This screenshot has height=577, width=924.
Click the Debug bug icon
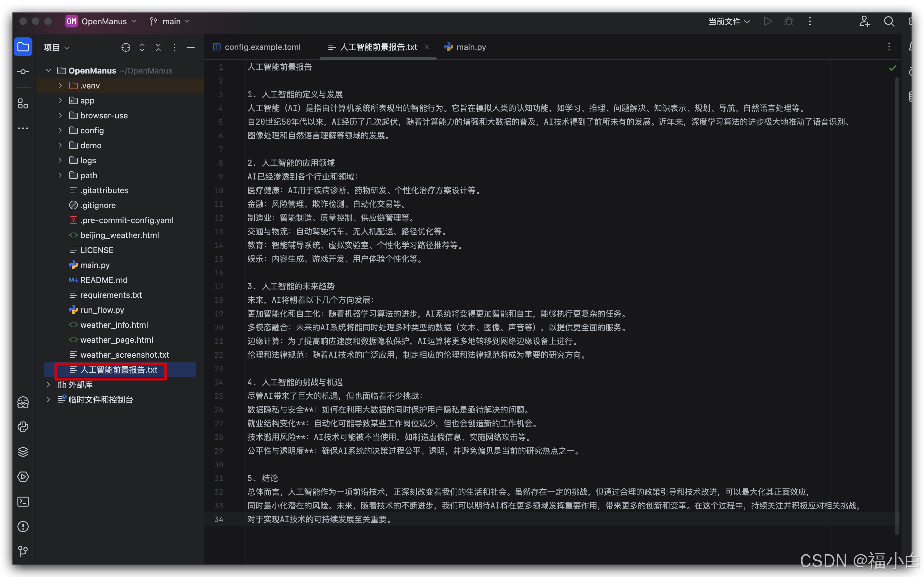tap(788, 21)
